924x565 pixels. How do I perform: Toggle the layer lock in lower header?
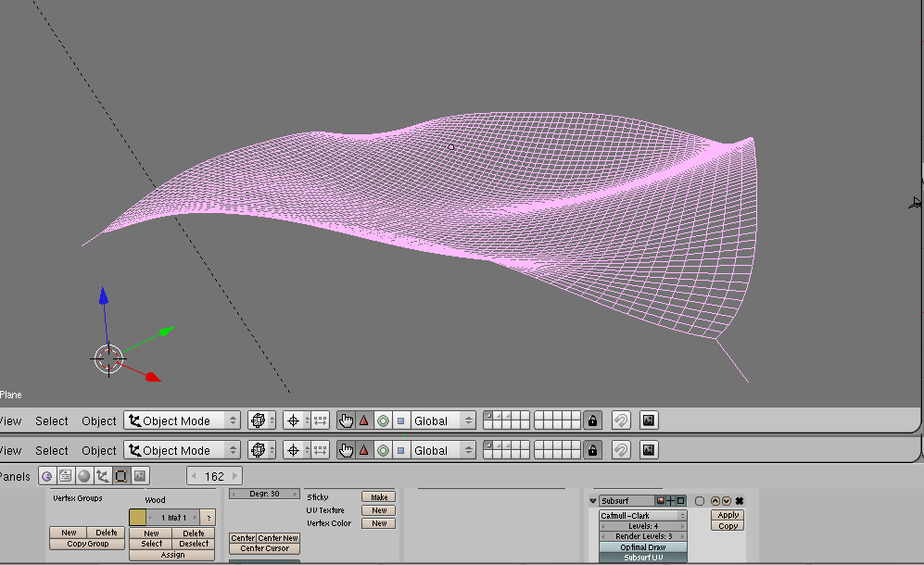[593, 450]
